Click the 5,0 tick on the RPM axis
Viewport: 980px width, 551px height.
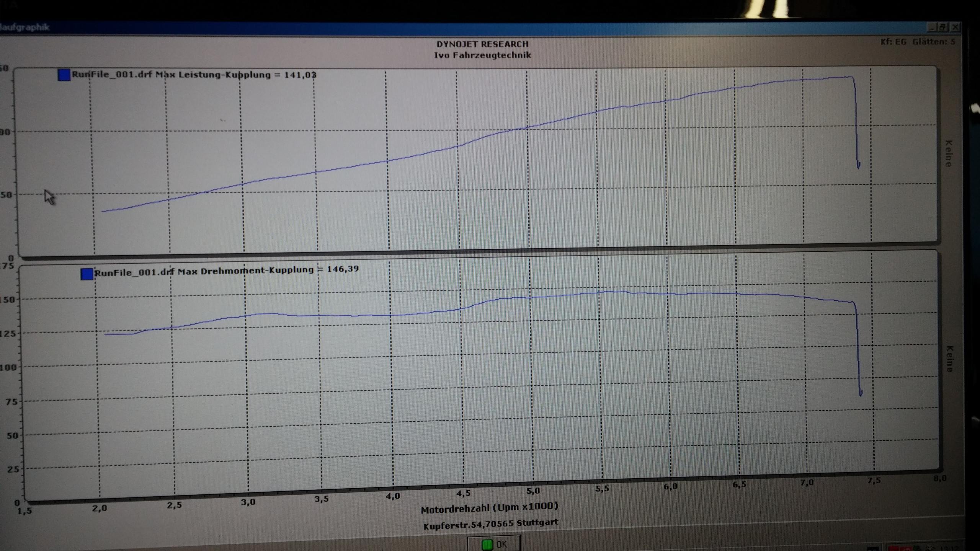(532, 491)
